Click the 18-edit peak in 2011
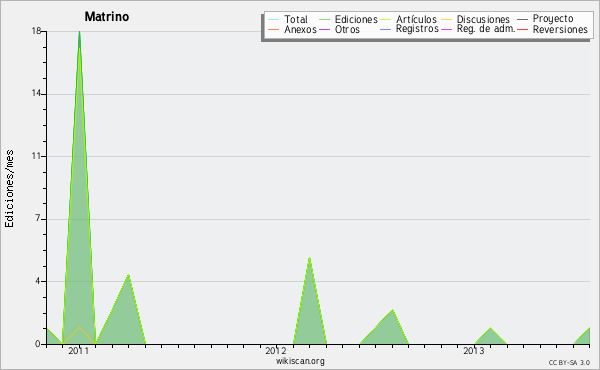600x370 pixels. coord(79,32)
